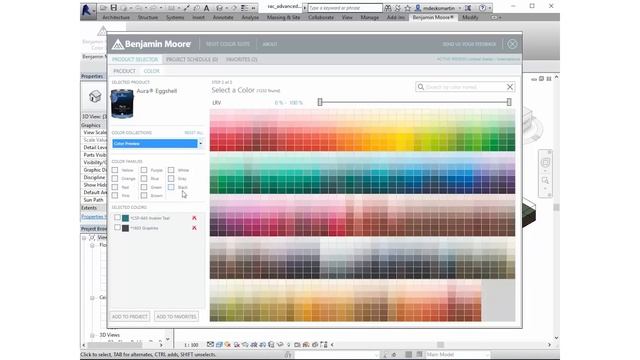Toggle the Orange color family checkbox

[x=115, y=178]
